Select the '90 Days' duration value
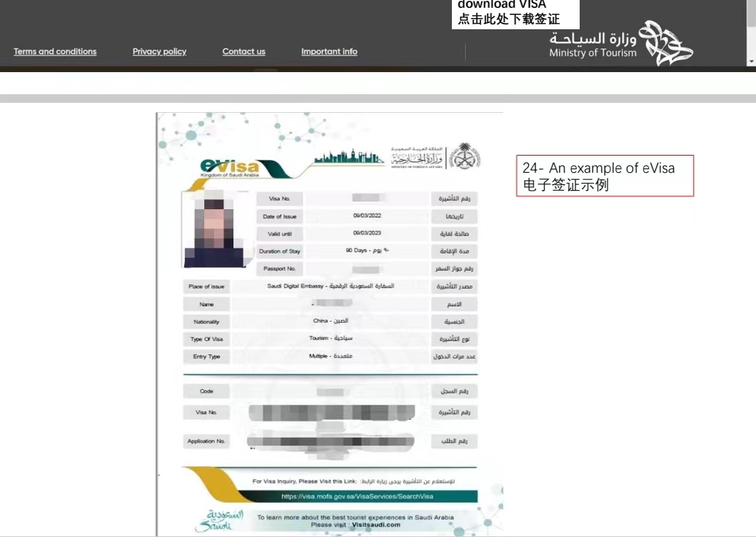Viewport: 756px width, 537px height. point(367,251)
